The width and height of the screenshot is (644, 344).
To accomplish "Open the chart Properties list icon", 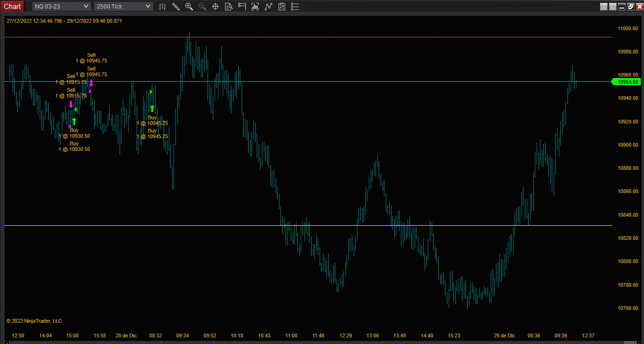I will coord(295,7).
